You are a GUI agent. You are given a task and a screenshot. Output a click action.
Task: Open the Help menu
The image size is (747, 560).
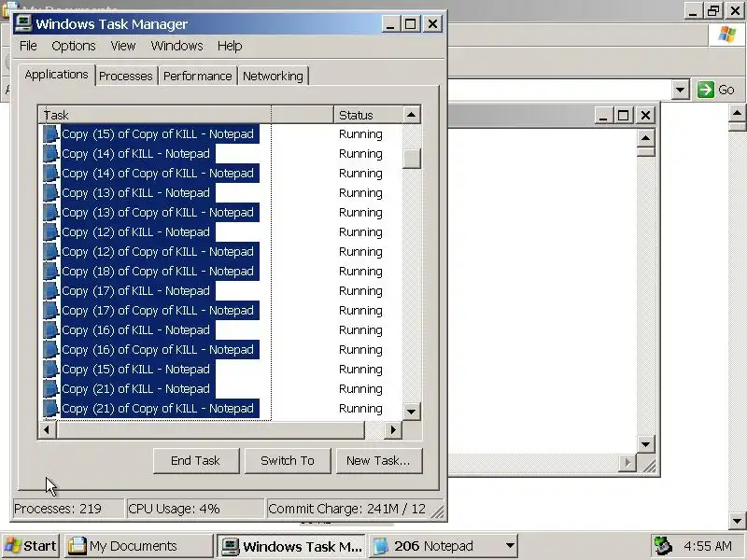[x=230, y=46]
